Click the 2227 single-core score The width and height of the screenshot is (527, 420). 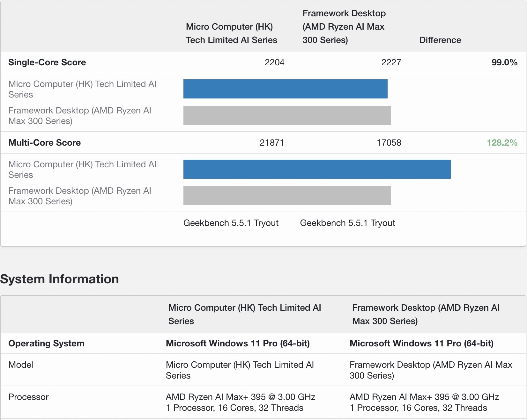pos(391,62)
